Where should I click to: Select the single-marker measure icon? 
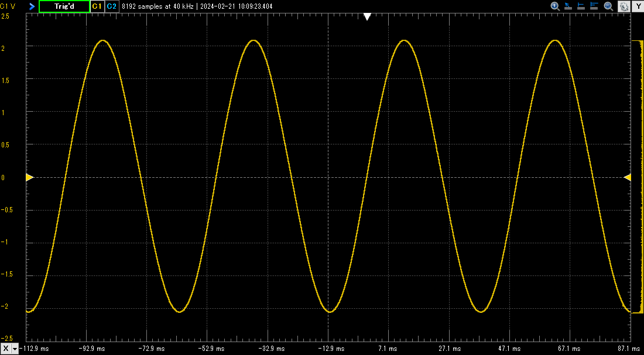581,6
